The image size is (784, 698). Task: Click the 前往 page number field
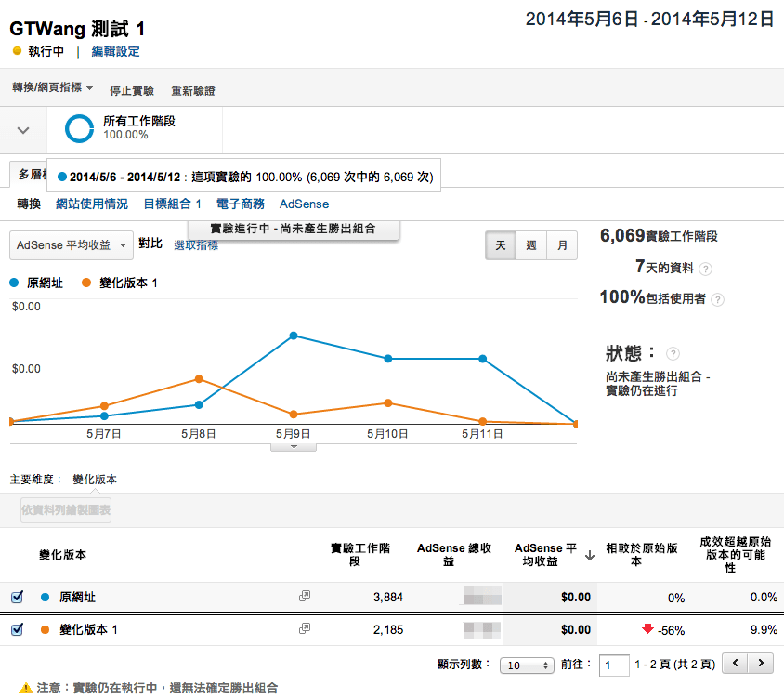[x=613, y=665]
